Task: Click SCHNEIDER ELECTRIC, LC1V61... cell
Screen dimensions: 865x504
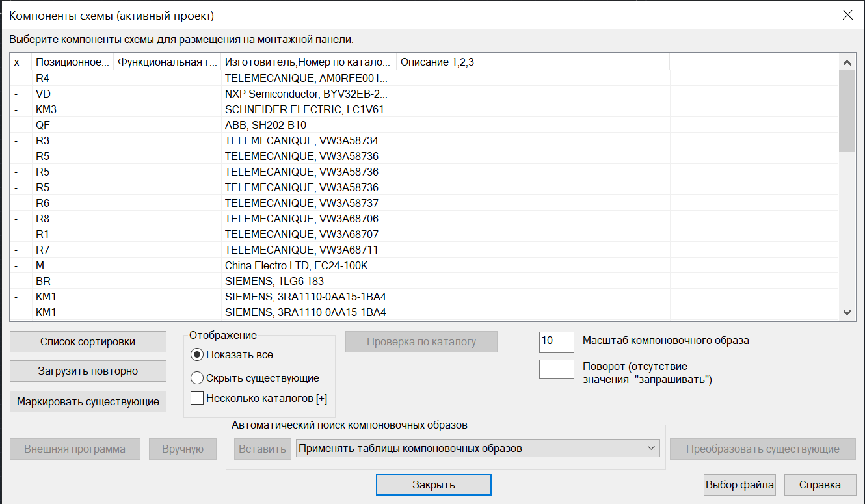Action: [x=309, y=109]
